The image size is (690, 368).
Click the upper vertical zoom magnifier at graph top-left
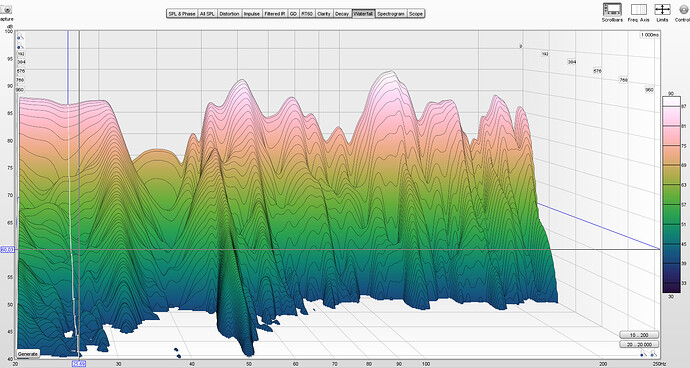pyautogui.click(x=21, y=37)
